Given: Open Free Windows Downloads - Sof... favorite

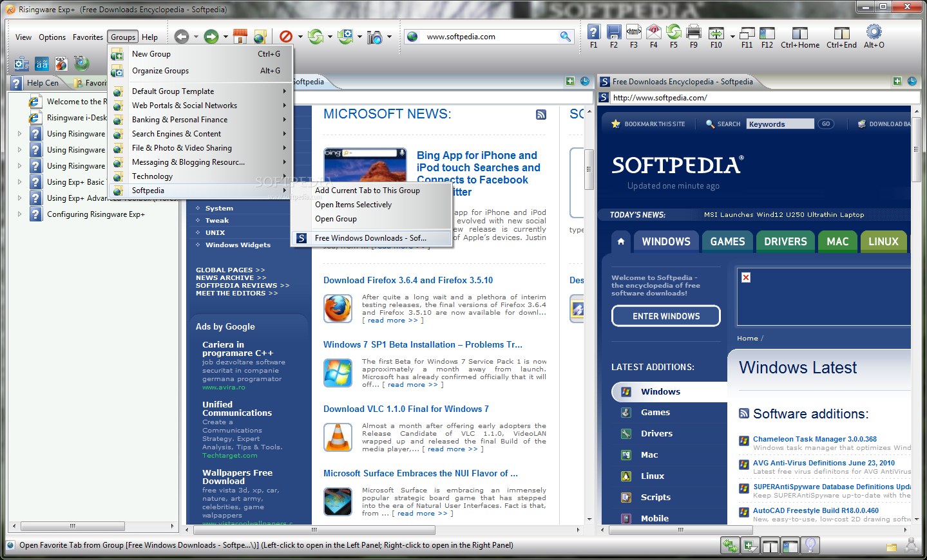Looking at the screenshot, I should click(x=371, y=238).
